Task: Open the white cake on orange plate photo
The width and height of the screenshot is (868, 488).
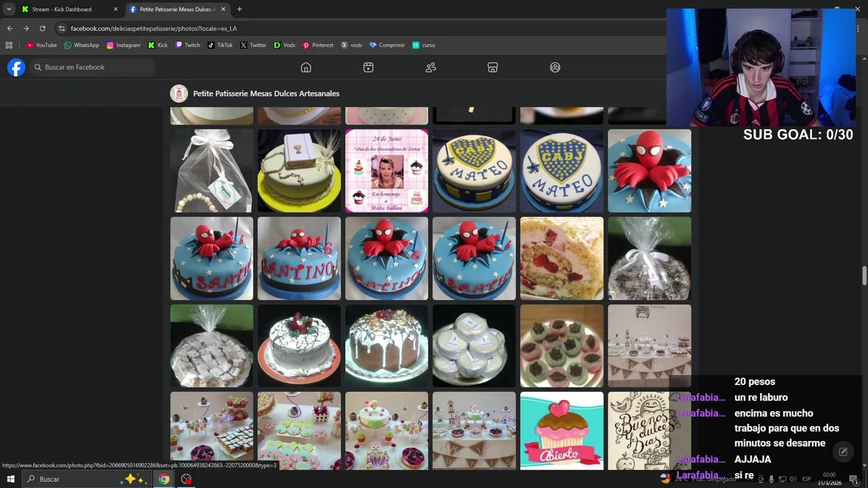Action: pyautogui.click(x=299, y=346)
